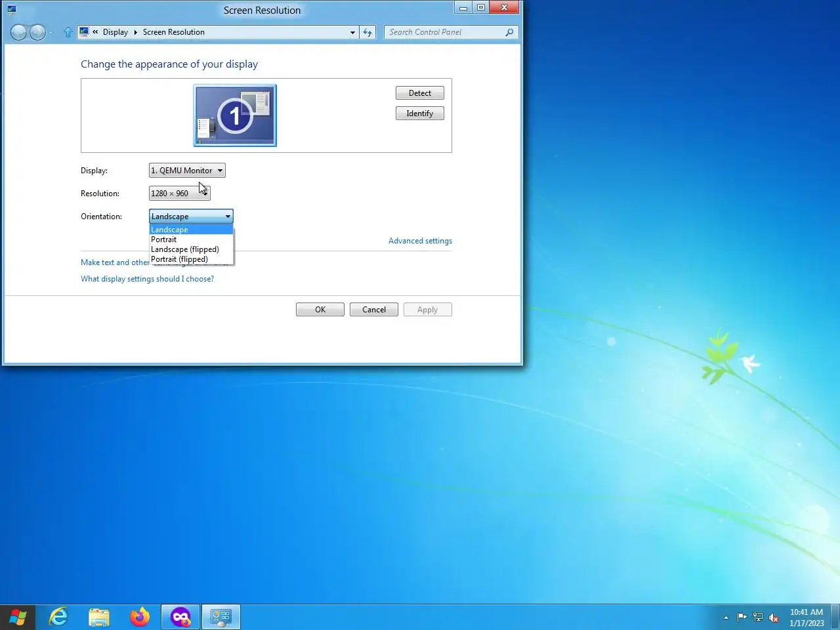Image resolution: width=840 pixels, height=630 pixels.
Task: Close the Screen Resolution window
Action: click(x=504, y=8)
